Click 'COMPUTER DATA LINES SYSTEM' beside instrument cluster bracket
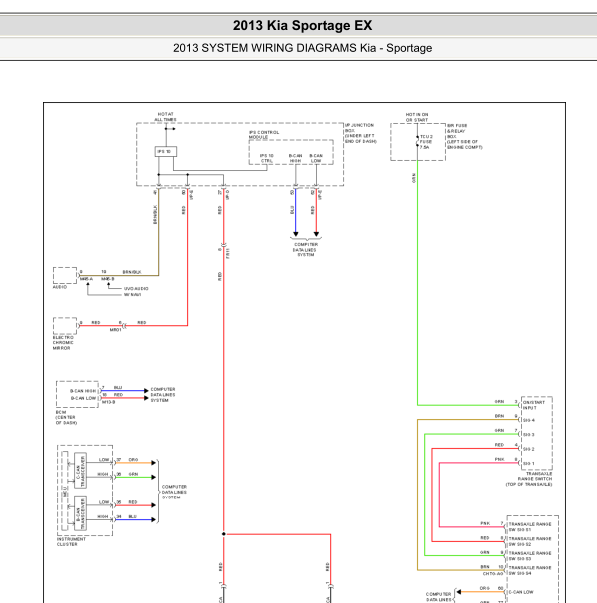Screen dimensions: 597x603 tap(174, 492)
